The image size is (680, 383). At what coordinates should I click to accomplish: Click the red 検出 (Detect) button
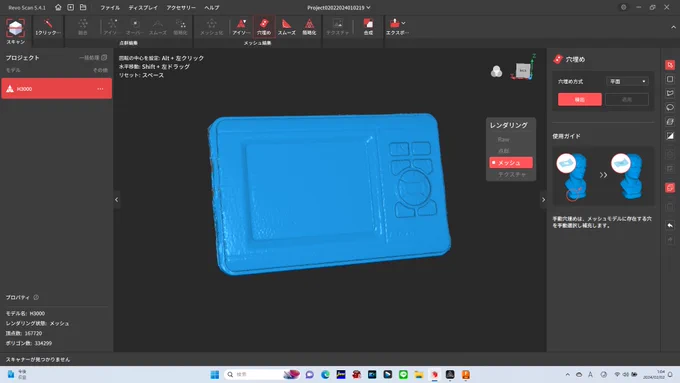pyautogui.click(x=579, y=99)
